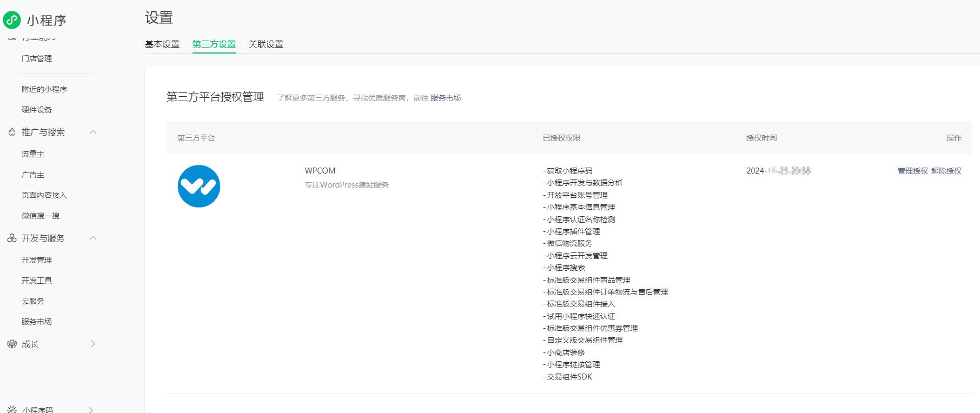
Task: Click the 小程序码 section label
Action: (38, 410)
